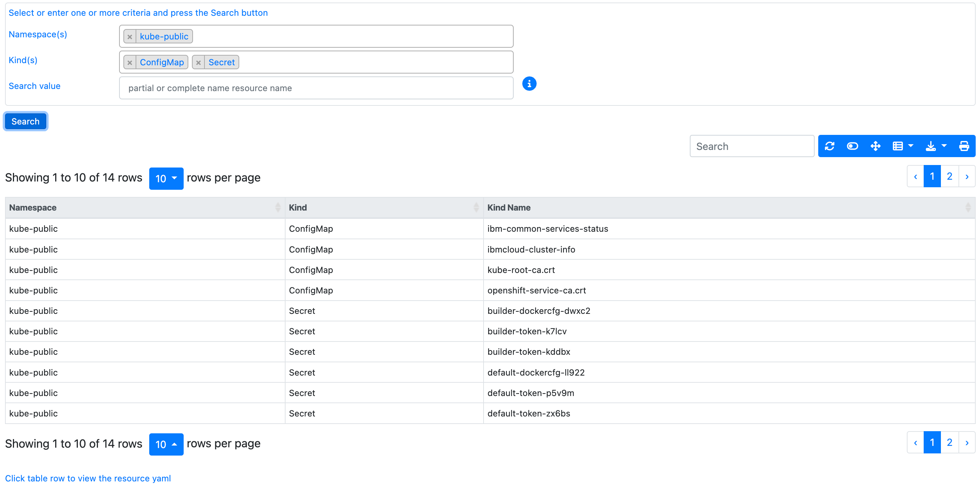Remove the kube-public namespace tag
The height and width of the screenshot is (490, 980).
[130, 37]
